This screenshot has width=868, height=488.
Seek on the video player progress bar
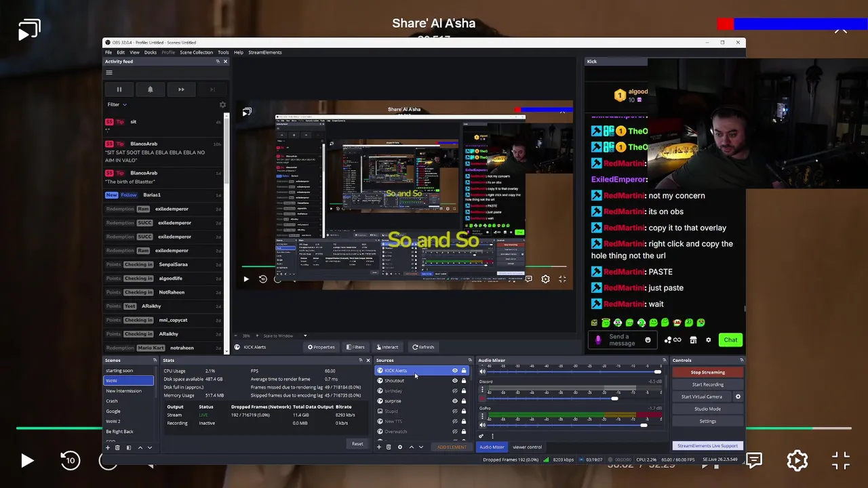(x=434, y=428)
